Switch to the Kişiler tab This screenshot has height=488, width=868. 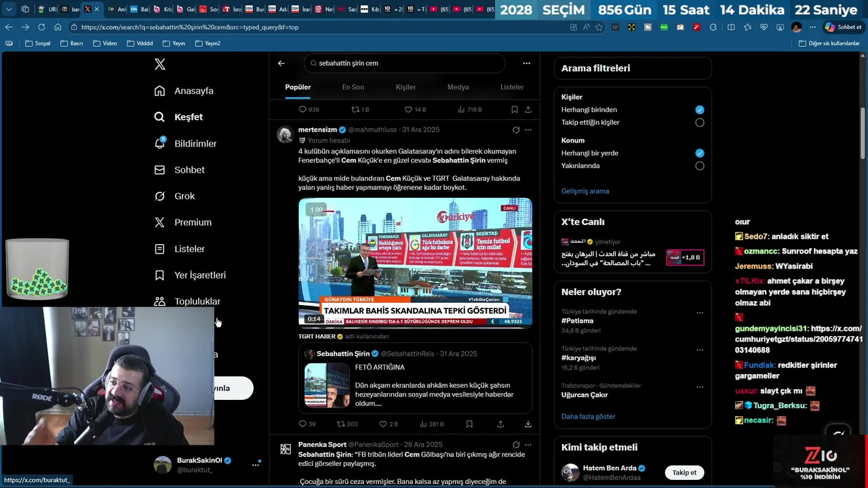coord(406,87)
